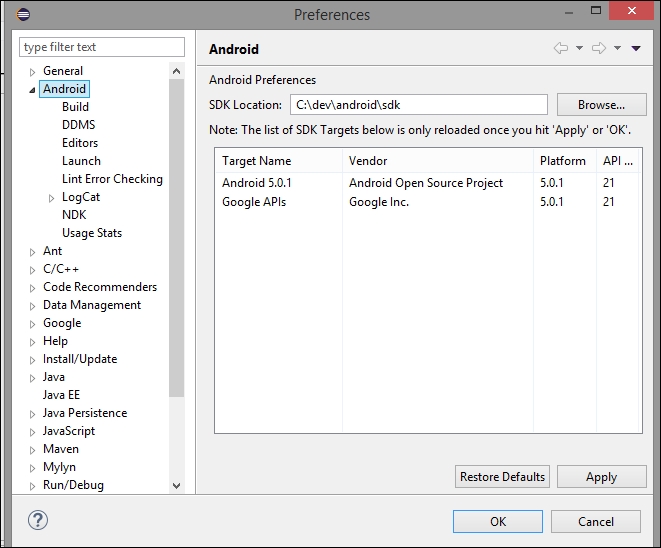Minimize the Preferences window
Viewport: 661px width, 548px height.
pyautogui.click(x=569, y=11)
